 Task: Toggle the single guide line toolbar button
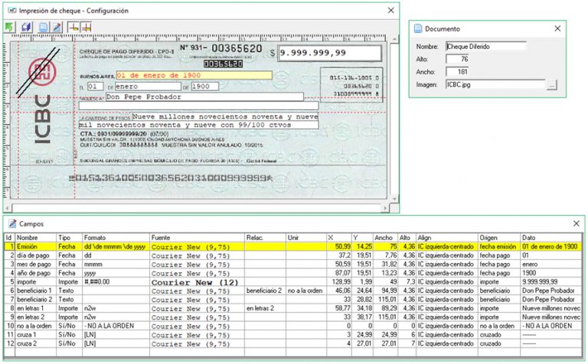[x=73, y=27]
